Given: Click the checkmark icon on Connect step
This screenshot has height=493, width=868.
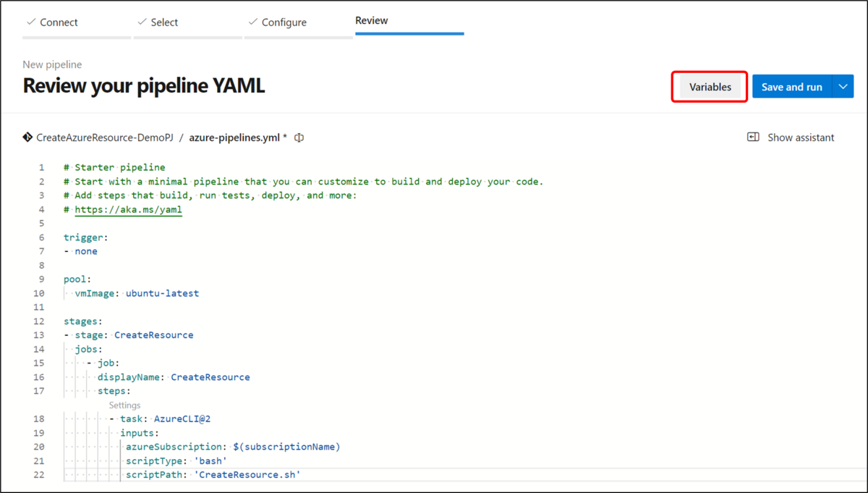Looking at the screenshot, I should click(x=31, y=22).
